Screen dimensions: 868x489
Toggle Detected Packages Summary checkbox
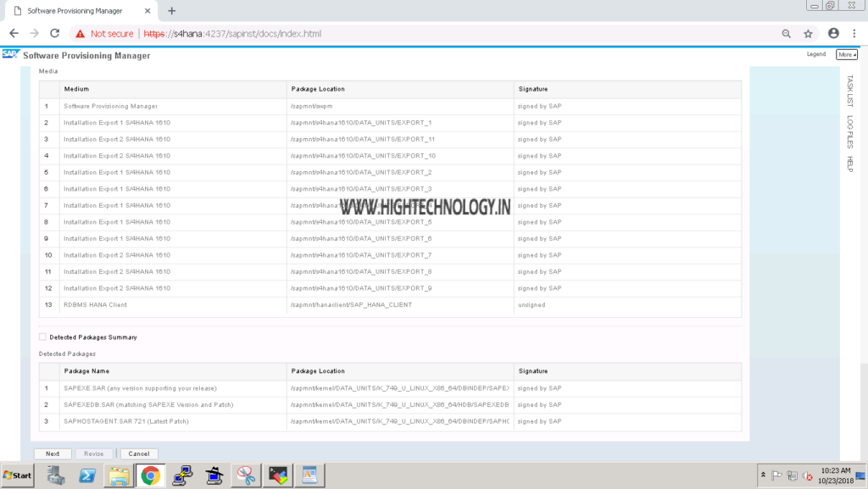pos(42,337)
